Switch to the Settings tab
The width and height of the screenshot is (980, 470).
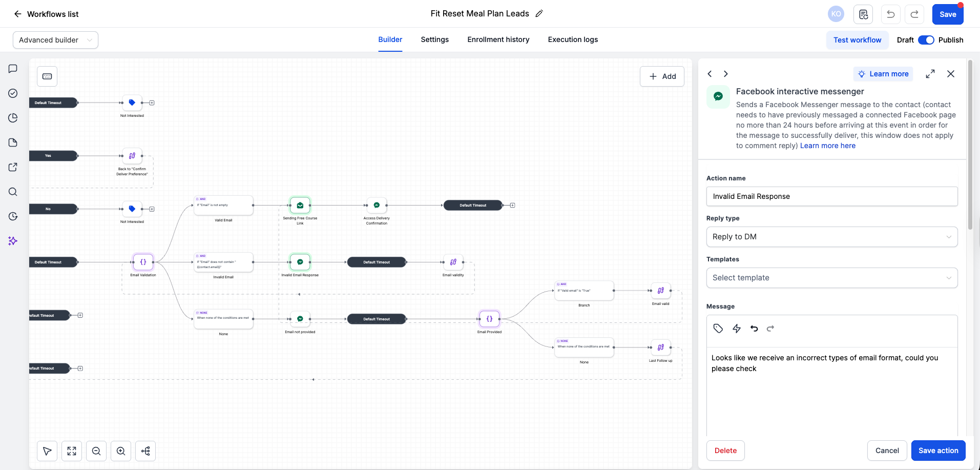tap(435, 39)
